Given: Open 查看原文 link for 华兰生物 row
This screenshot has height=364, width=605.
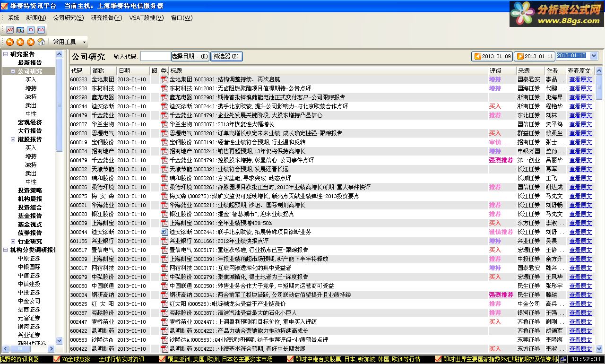Looking at the screenshot, I should point(580,124).
